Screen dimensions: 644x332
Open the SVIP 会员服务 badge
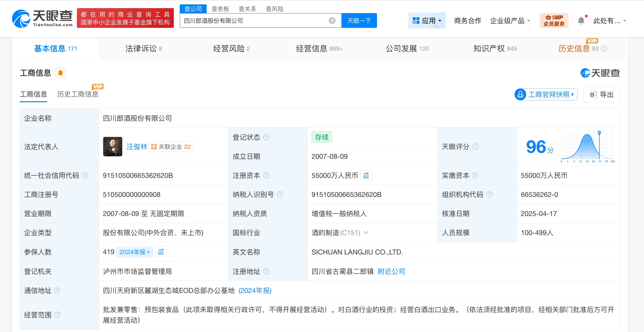tap(554, 21)
